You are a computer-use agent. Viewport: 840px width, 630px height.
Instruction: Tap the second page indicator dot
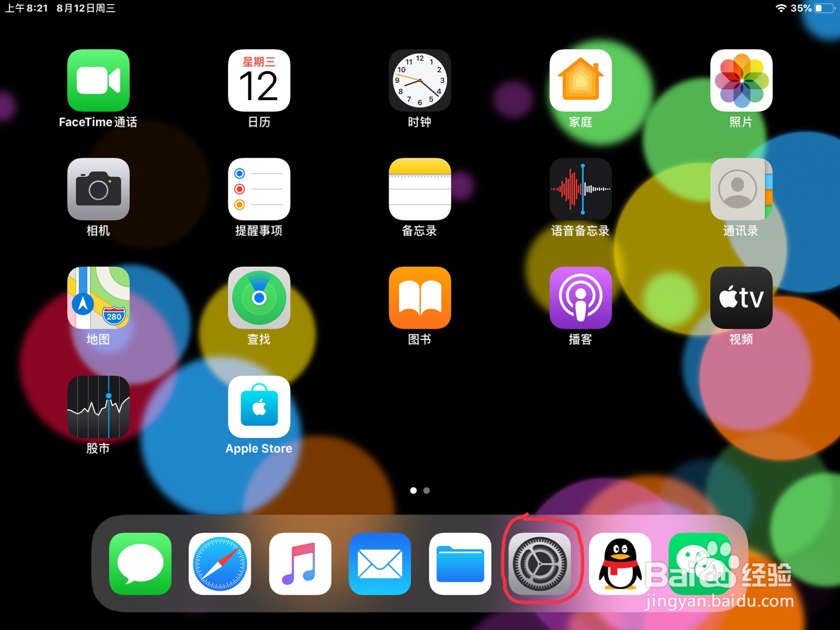426,490
